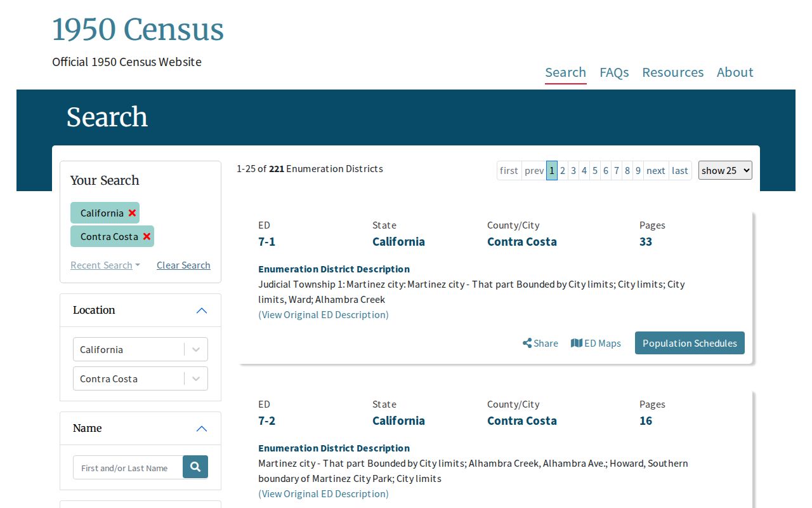
Task: Open the Contra Costa county dropdown
Action: point(140,378)
